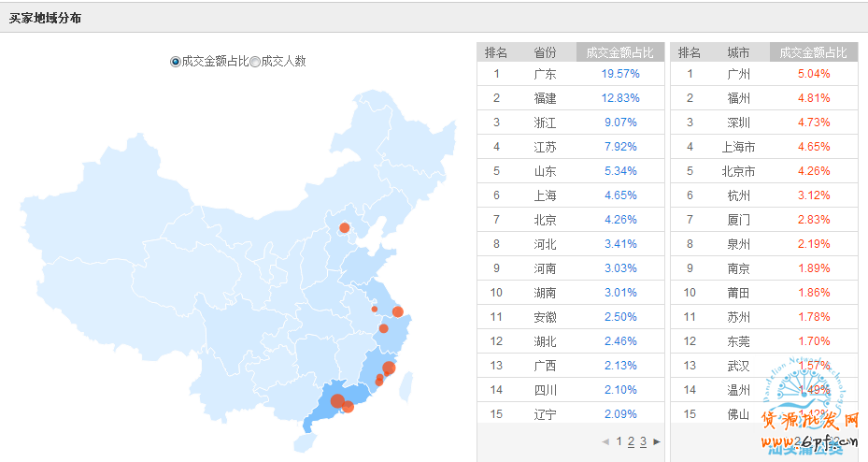This screenshot has width=868, height=462.
Task: Click the small orange marker west of Shanghai
Action: 375,309
